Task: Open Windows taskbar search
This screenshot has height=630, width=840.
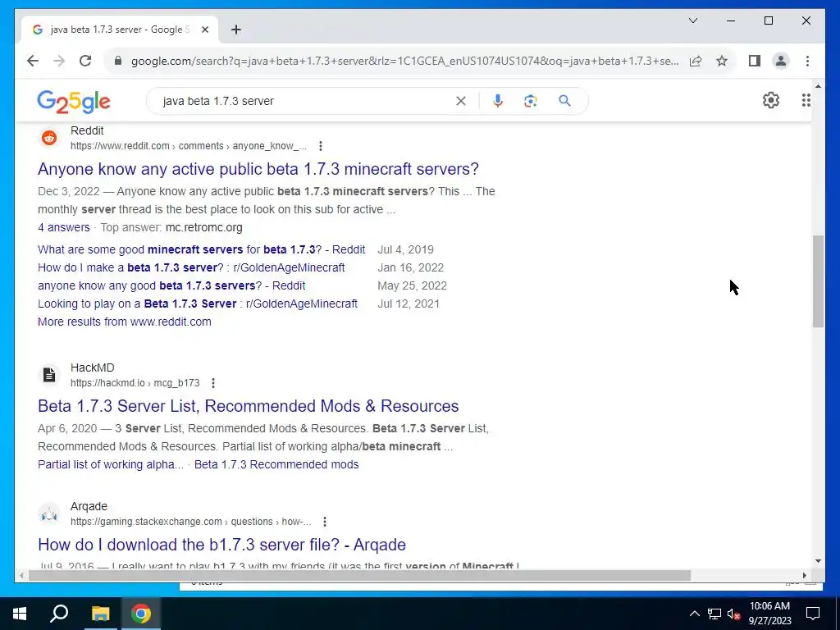Action: pos(59,614)
